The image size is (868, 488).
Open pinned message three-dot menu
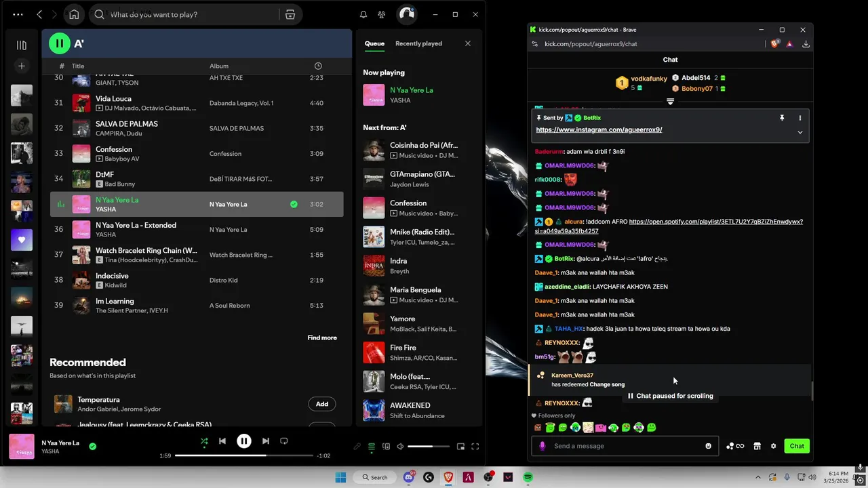click(x=800, y=118)
